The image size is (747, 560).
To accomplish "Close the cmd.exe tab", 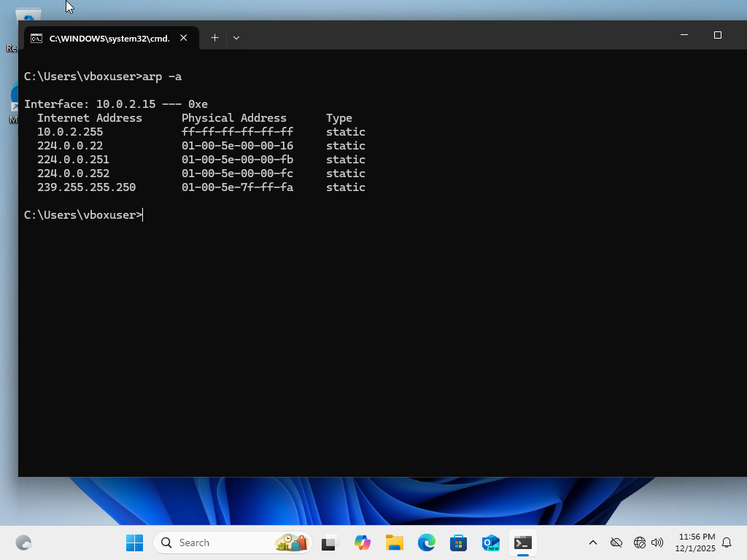I will (x=183, y=38).
